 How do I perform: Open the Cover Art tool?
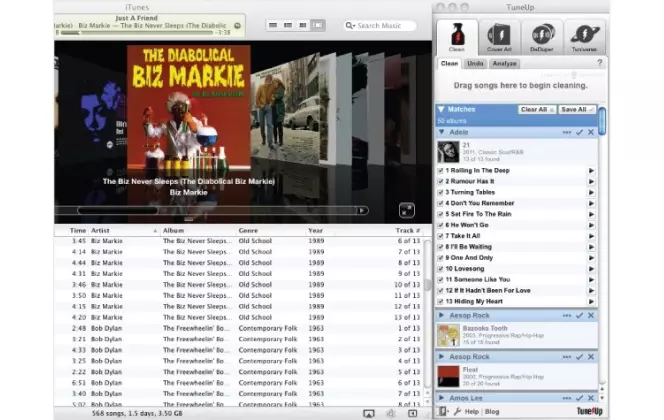[499, 37]
